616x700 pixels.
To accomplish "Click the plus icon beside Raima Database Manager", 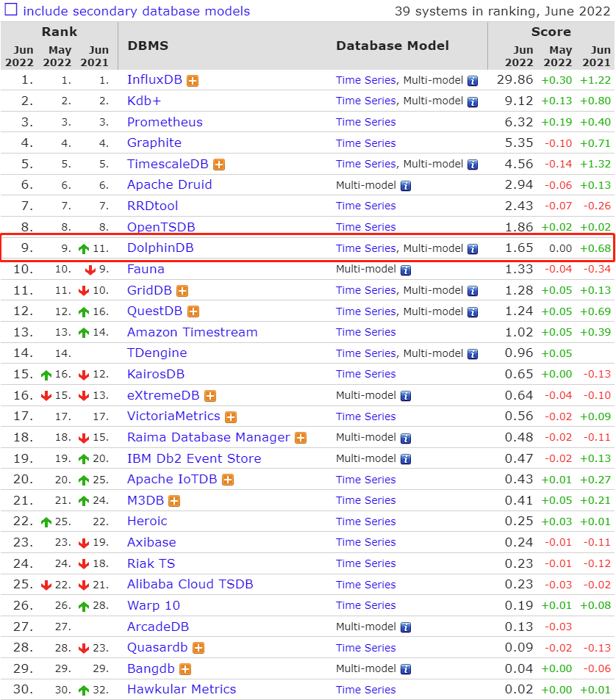I will (301, 438).
